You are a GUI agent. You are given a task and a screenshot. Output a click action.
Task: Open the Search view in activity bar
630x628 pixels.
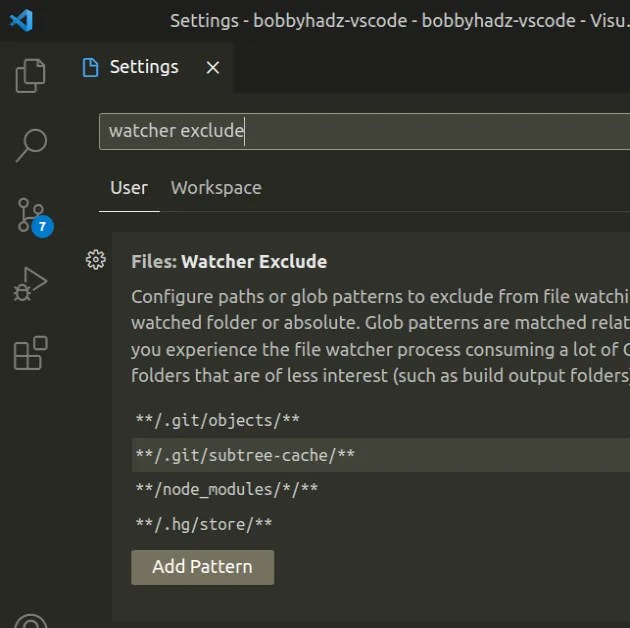(31, 145)
